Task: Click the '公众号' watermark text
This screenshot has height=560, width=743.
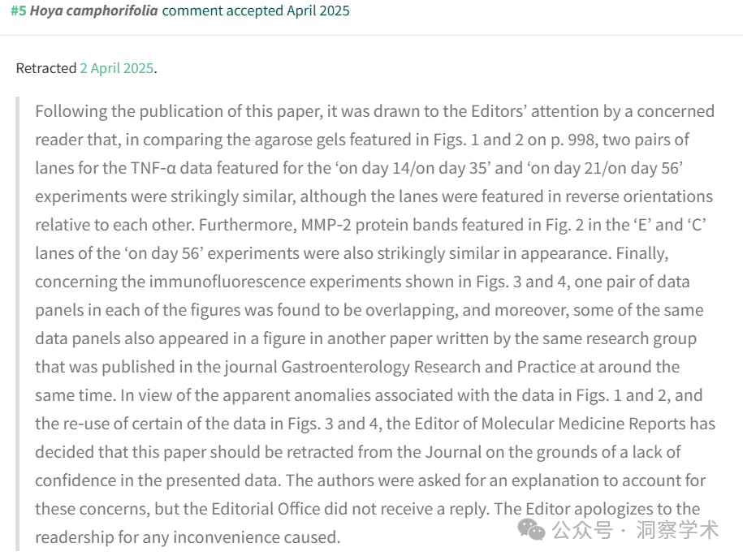Action: coord(582,530)
